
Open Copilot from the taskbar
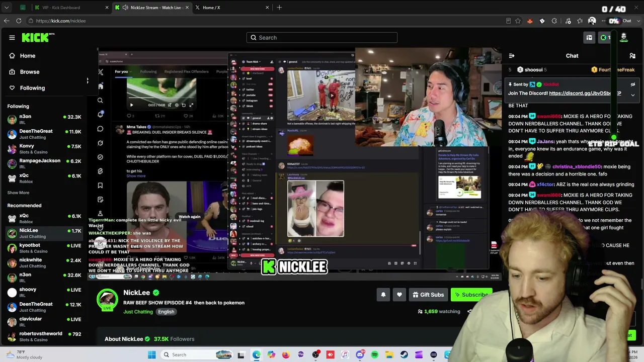click(271, 355)
